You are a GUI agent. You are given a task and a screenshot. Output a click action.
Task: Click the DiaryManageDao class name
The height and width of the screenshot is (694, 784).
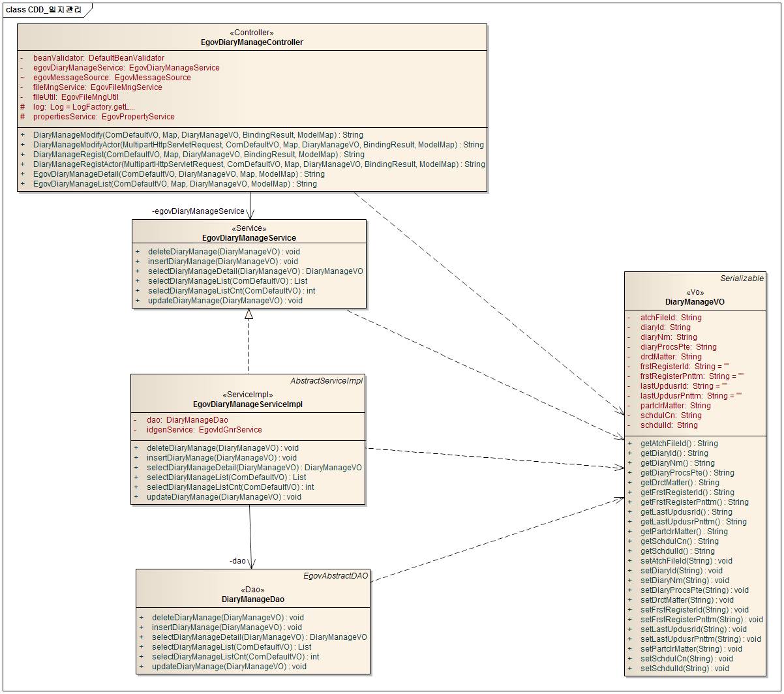click(252, 599)
